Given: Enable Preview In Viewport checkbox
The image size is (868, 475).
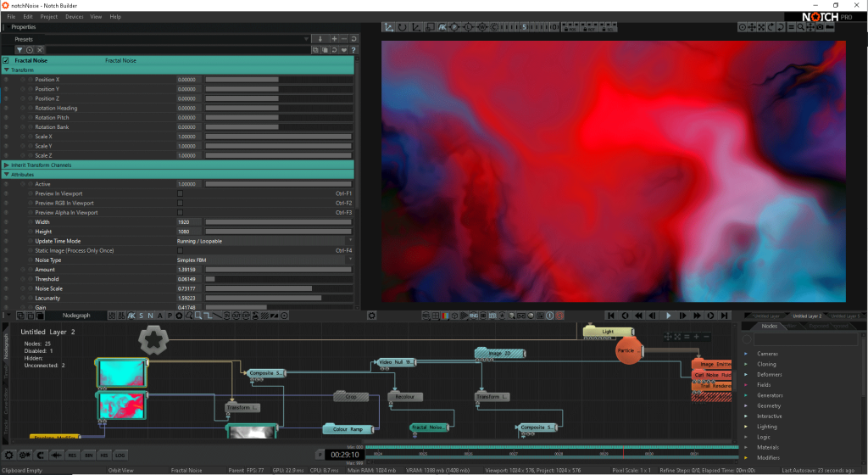Looking at the screenshot, I should pos(180,193).
